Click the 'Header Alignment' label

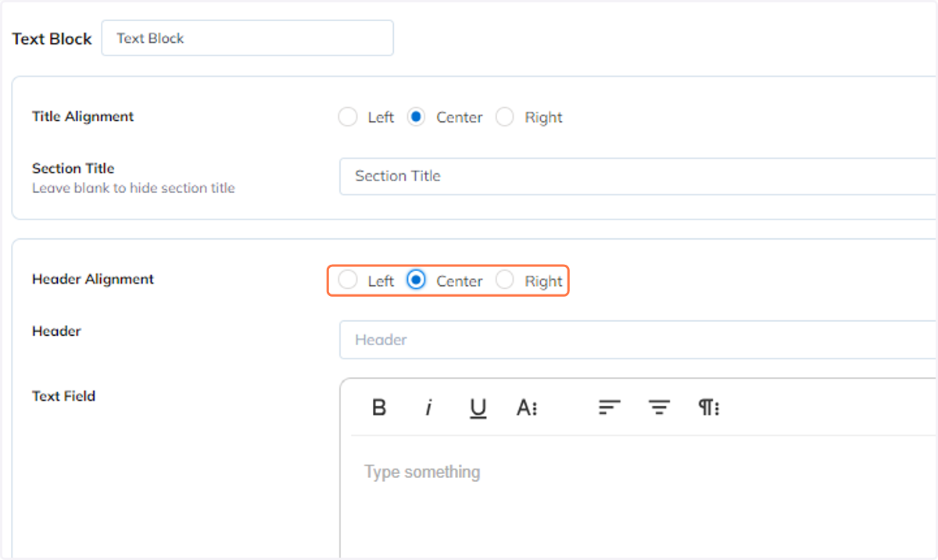(x=93, y=279)
